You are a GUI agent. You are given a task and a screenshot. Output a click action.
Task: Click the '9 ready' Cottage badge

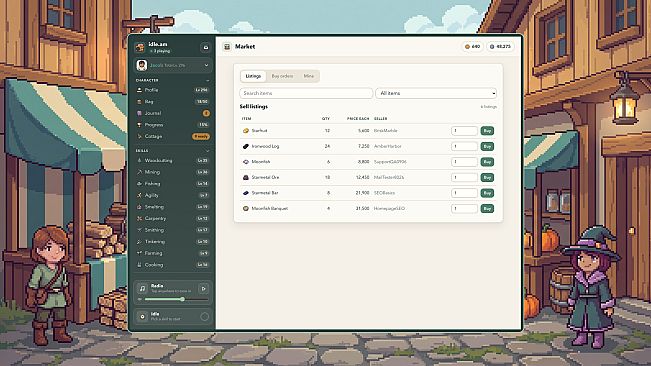(201, 136)
